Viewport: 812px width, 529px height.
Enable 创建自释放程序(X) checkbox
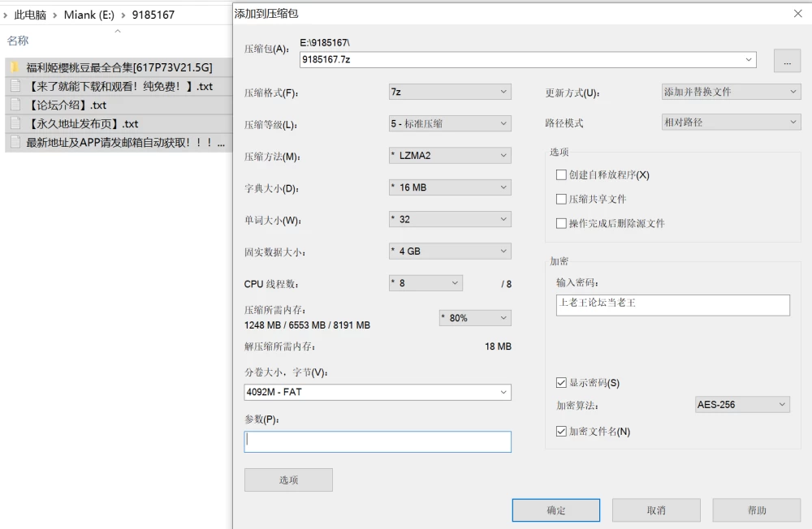coord(561,175)
